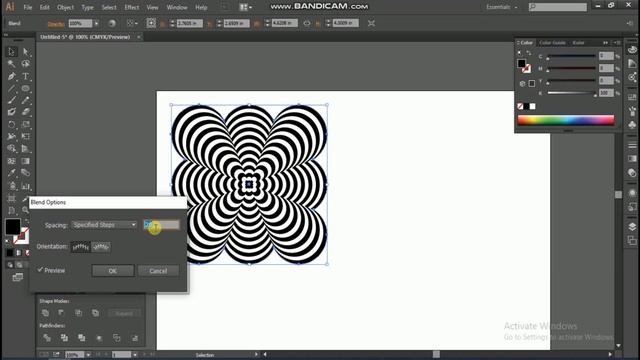Viewport: 640px width, 360px height.
Task: Open the Layers panel icon in dock
Action: tap(632, 227)
